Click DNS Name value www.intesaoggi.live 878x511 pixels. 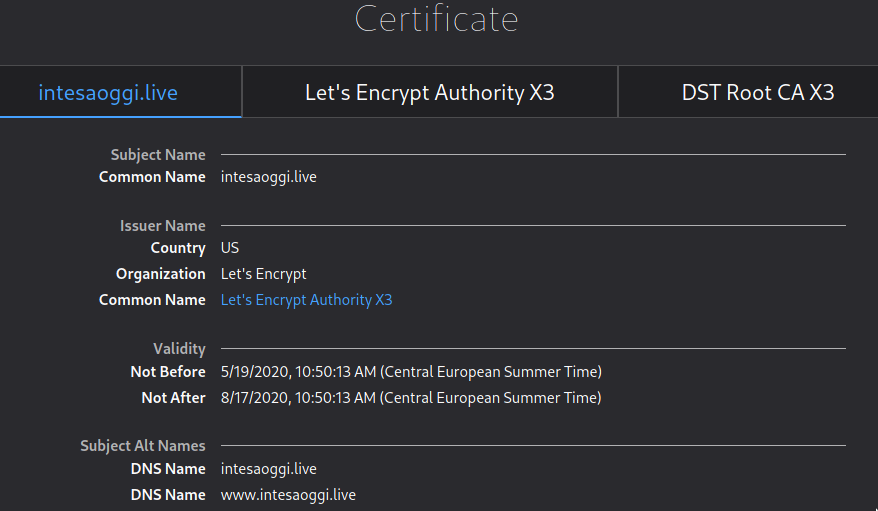coord(288,495)
